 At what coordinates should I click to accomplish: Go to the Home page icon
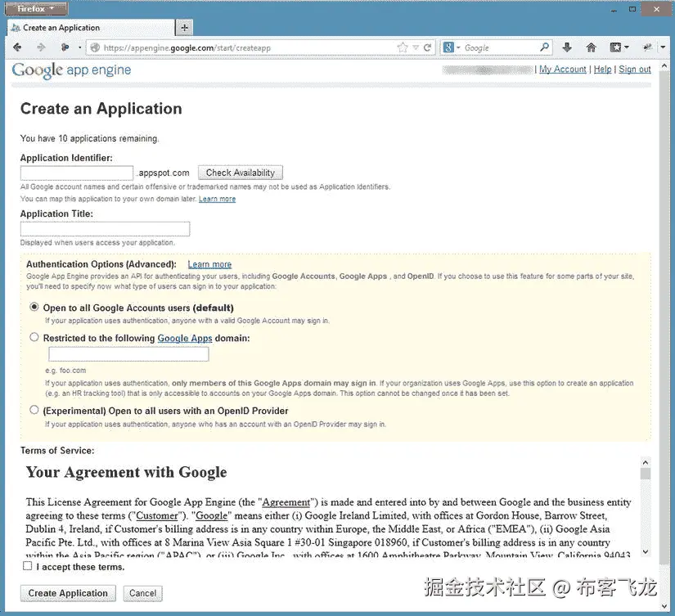pyautogui.click(x=591, y=47)
